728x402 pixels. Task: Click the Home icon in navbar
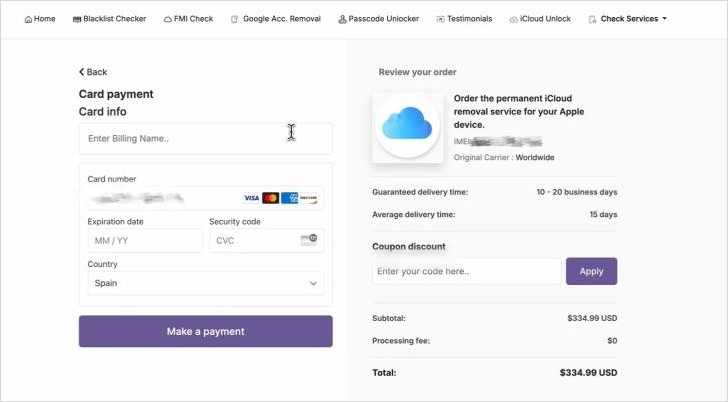(x=28, y=19)
